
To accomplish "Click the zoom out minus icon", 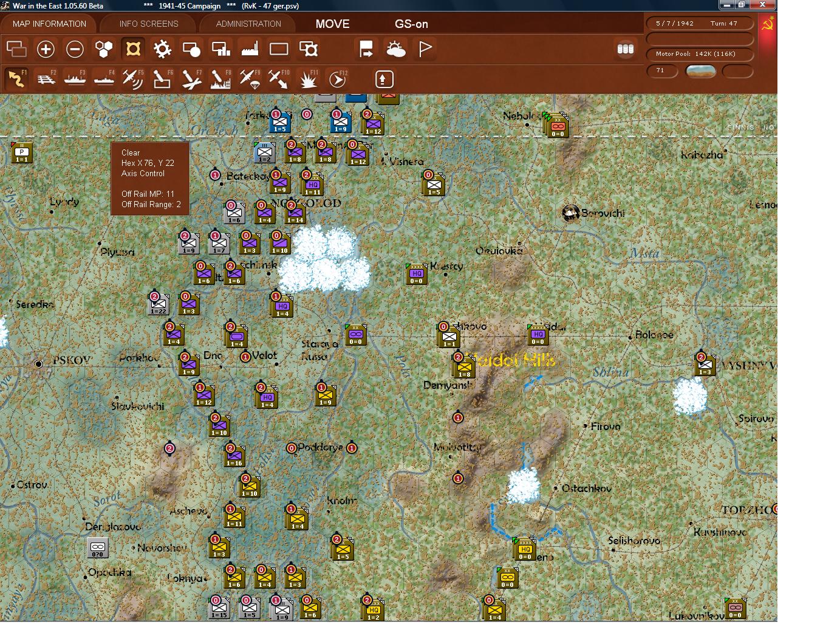I will click(75, 49).
